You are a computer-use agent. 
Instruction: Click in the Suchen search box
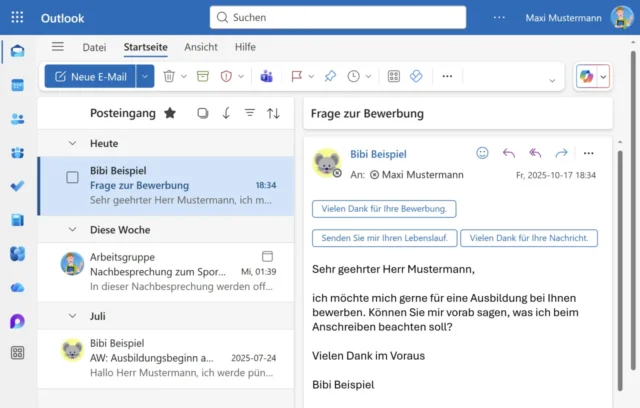tap(338, 18)
